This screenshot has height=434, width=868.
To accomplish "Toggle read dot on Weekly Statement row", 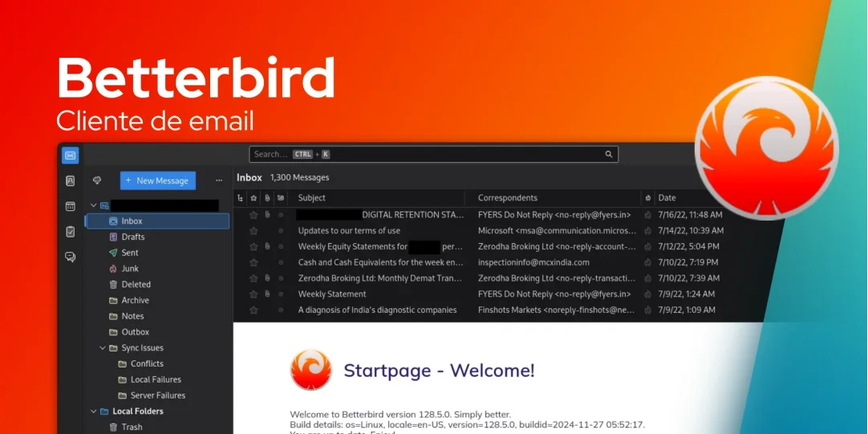I will point(281,294).
